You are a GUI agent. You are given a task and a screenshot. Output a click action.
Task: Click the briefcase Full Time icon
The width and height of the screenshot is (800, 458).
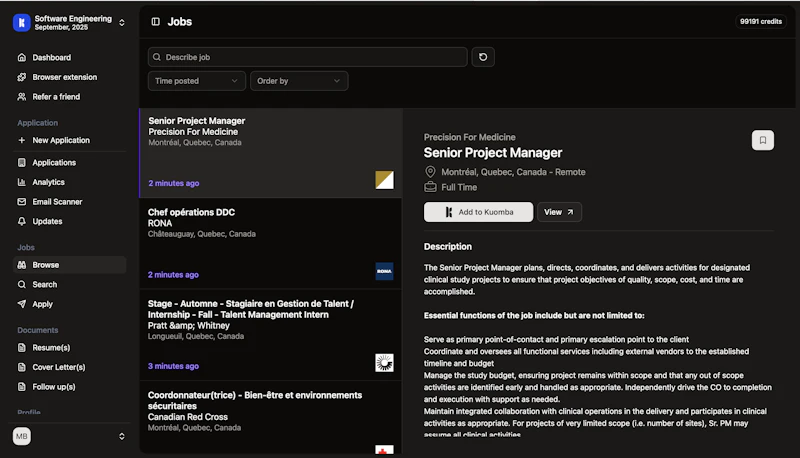click(x=430, y=187)
